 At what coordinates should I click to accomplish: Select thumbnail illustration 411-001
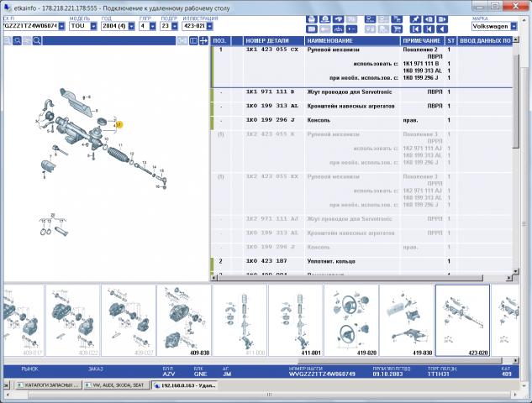295,320
